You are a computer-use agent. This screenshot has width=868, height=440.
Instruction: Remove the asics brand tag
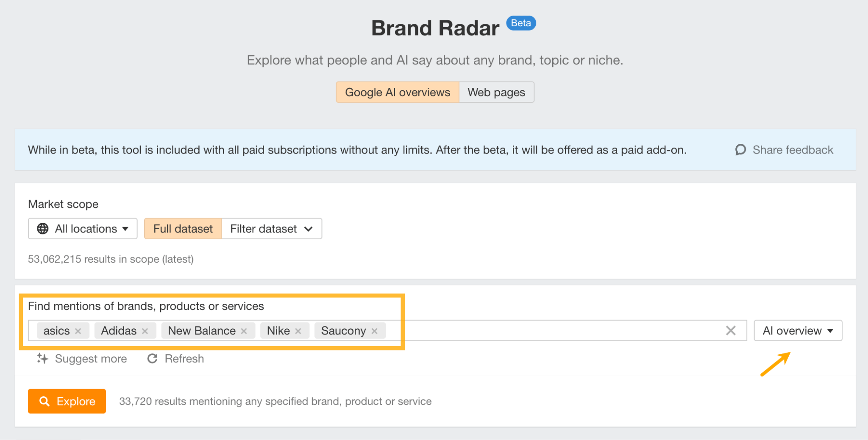click(78, 331)
